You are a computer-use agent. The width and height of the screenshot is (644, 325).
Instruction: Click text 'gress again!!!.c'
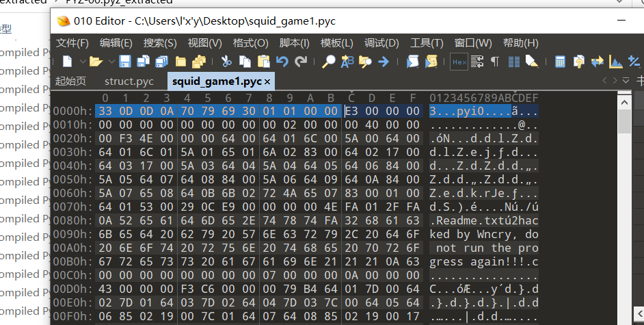coord(484,262)
